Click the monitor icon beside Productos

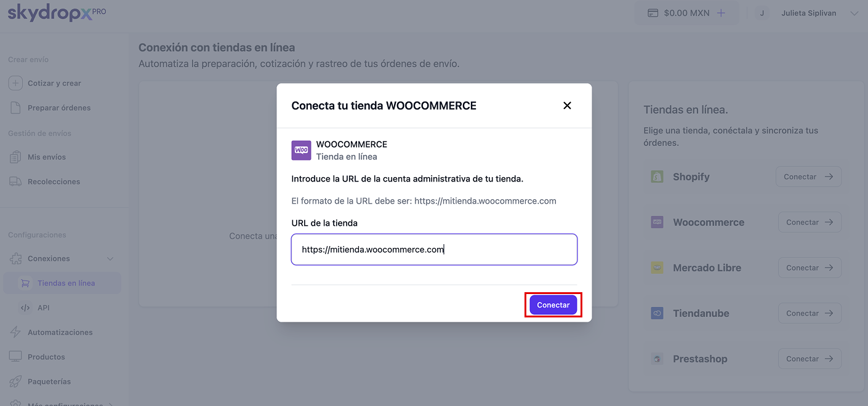(x=15, y=357)
